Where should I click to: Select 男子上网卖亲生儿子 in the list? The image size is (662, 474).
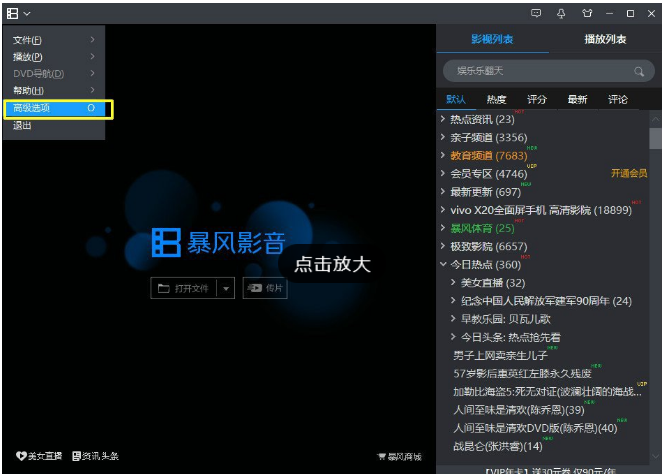(500, 355)
